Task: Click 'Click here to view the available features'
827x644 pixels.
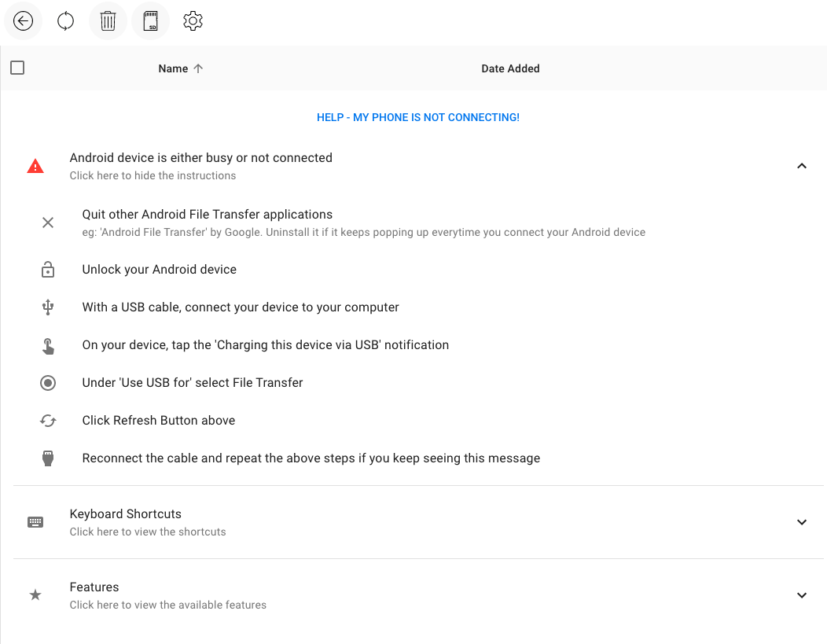Action: click(x=168, y=605)
